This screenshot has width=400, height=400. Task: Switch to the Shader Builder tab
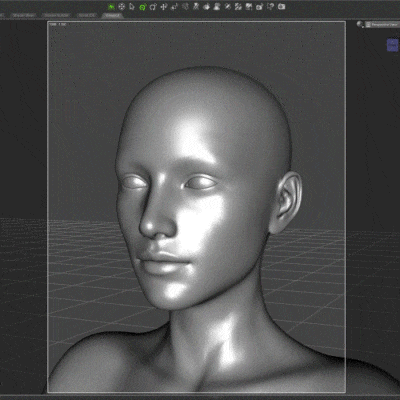click(57, 15)
